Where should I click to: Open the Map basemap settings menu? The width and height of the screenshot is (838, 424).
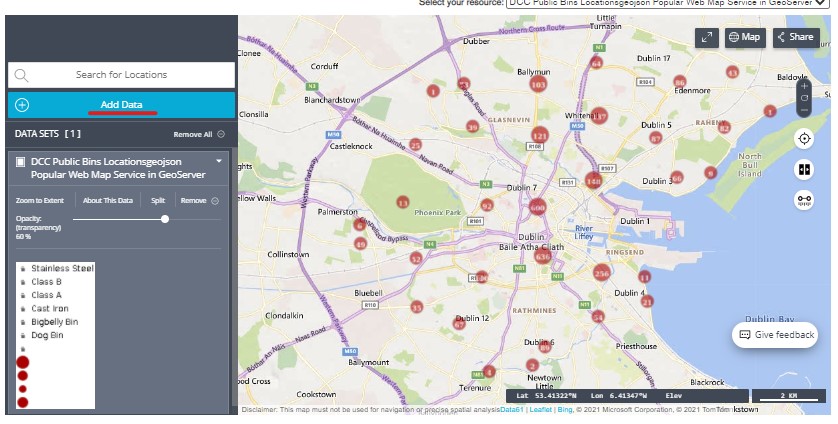click(x=745, y=37)
